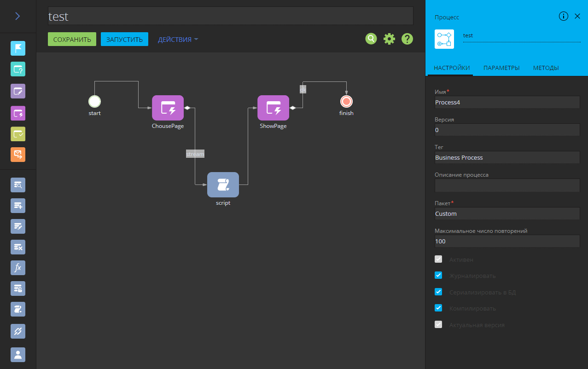
Task: Open search in the process designer
Action: [x=371, y=39]
